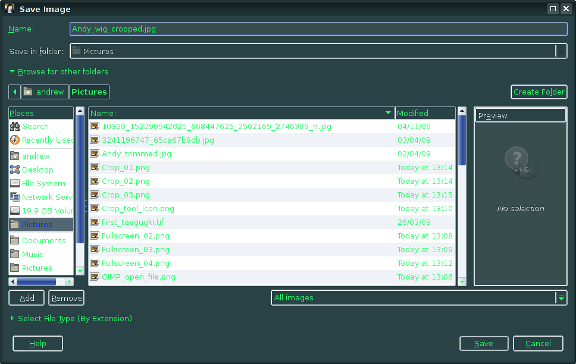Click the image icon beside Fullscreen_02.png
This screenshot has width=576, height=364.
[x=95, y=235]
